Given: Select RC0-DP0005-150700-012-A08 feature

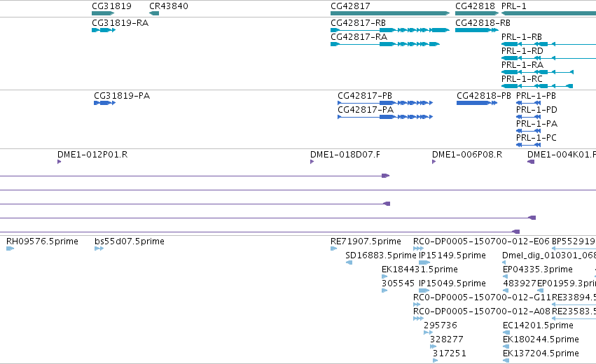Looking at the screenshot, I should pos(419,318).
